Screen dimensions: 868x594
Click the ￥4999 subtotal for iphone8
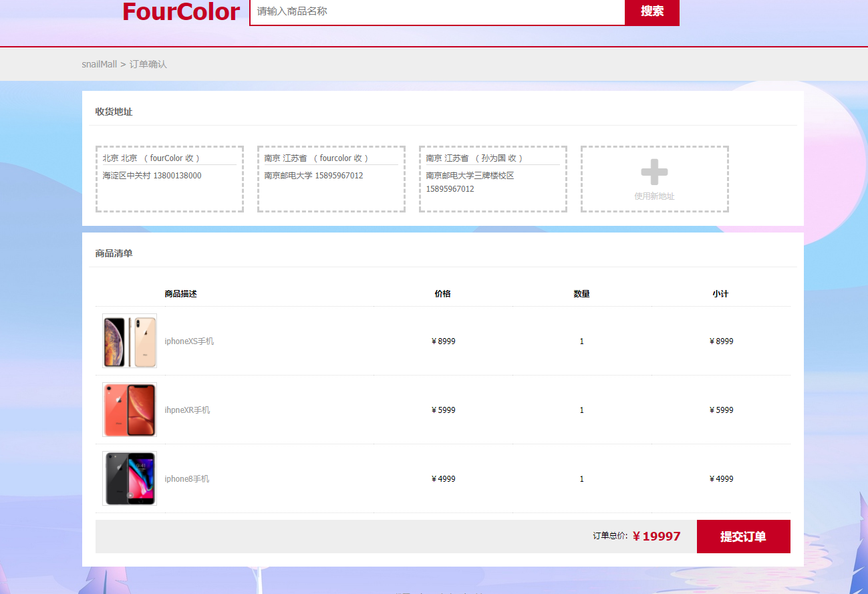click(721, 479)
